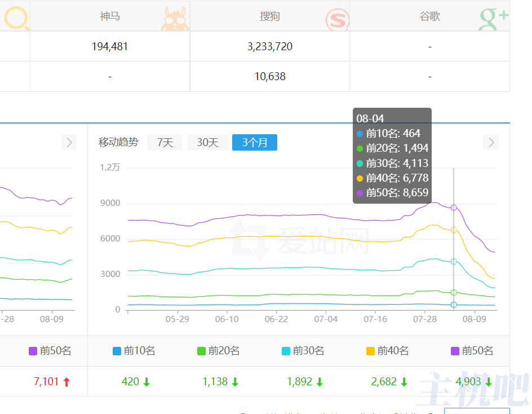Click the 07-16 date label on x-axis
Screen dimensions: 532x414
point(375,319)
